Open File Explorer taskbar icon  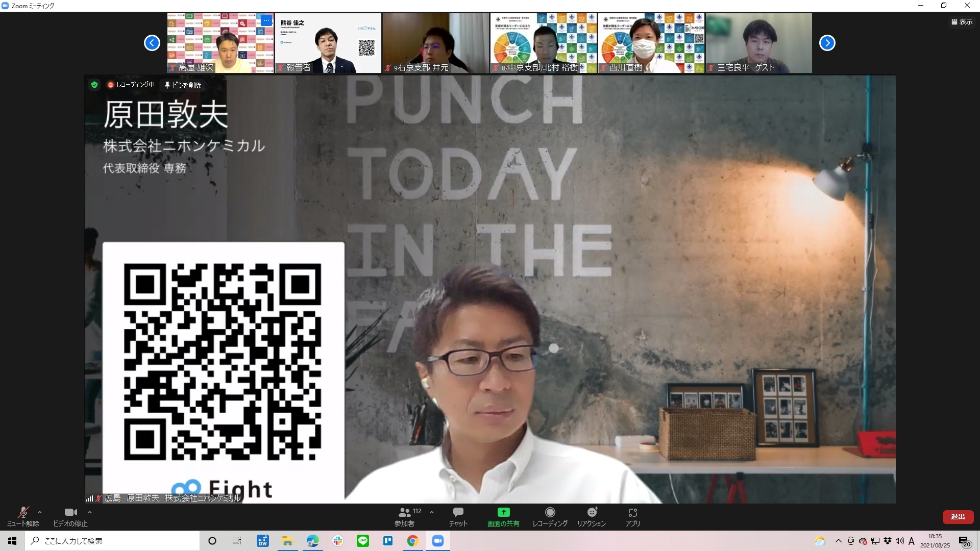click(287, 541)
